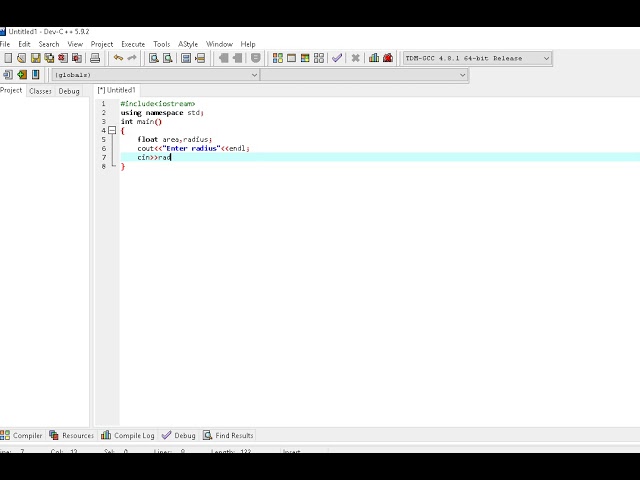Open the Replace tool icon
This screenshot has height=480, width=640.
tap(168, 58)
